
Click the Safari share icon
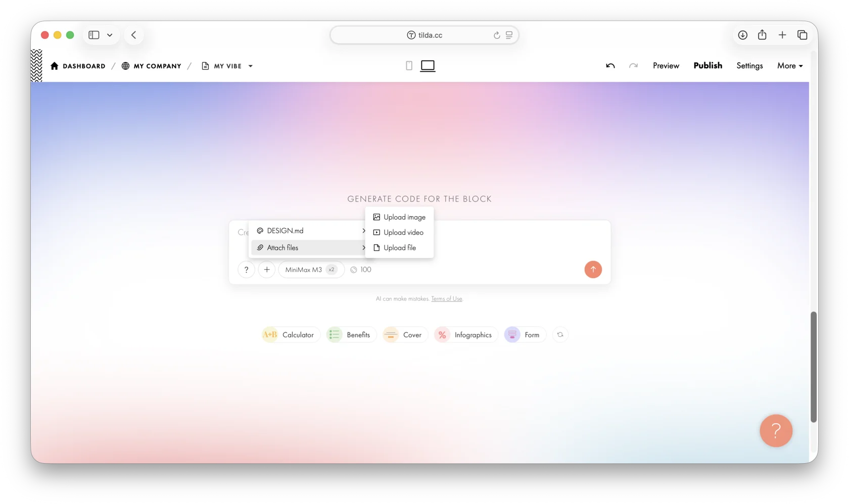click(762, 34)
